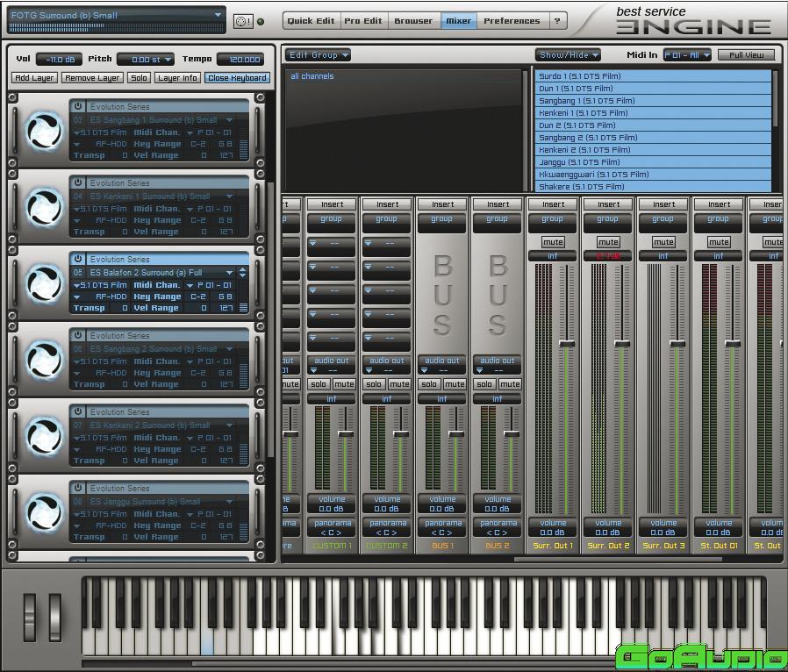The width and height of the screenshot is (788, 672).
Task: Solo the BUS 2 channel
Action: (x=484, y=384)
